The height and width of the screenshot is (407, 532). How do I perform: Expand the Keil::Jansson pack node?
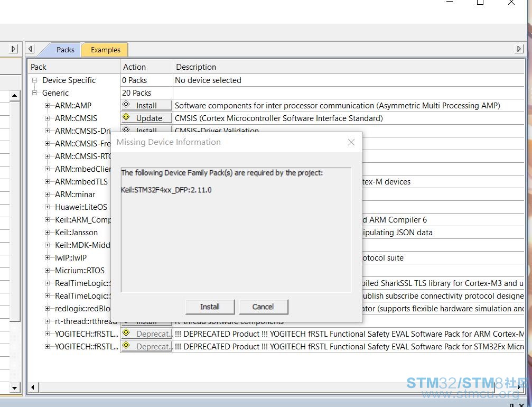[x=47, y=233]
